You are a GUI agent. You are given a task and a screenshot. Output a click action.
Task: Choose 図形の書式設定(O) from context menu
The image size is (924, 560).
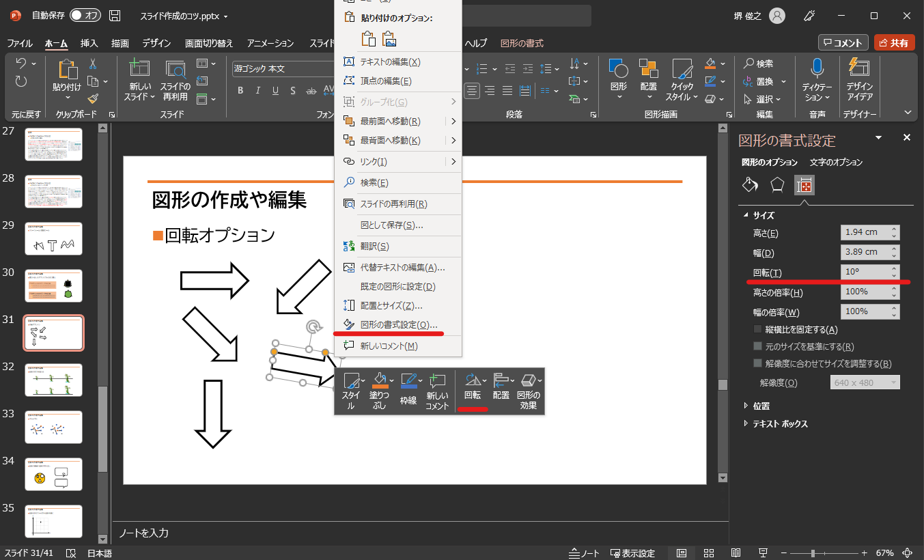[x=398, y=324]
